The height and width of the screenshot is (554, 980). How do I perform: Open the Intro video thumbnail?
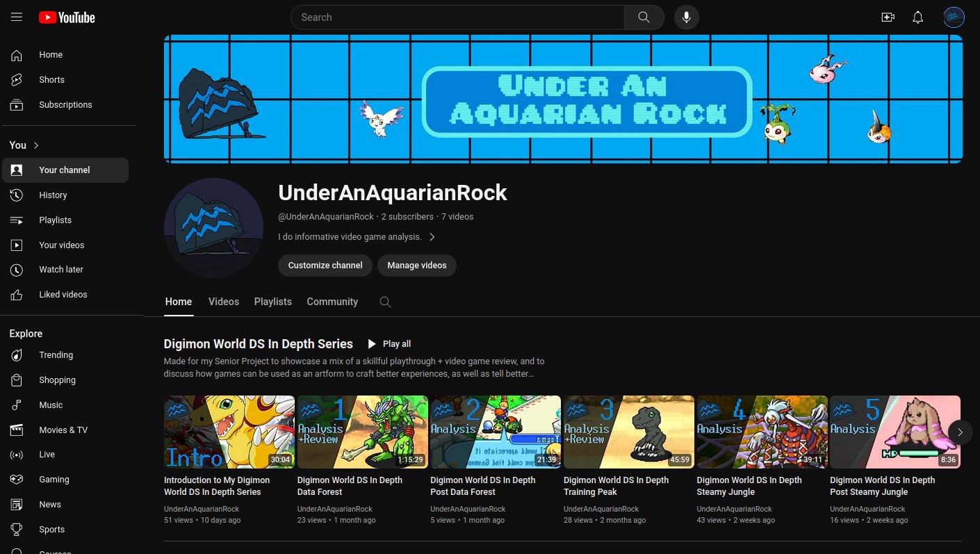pos(229,432)
